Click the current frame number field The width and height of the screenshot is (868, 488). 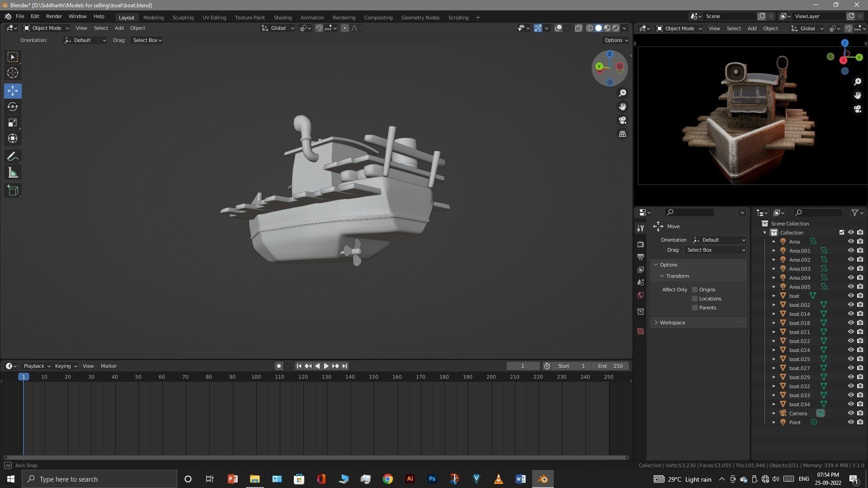(523, 366)
